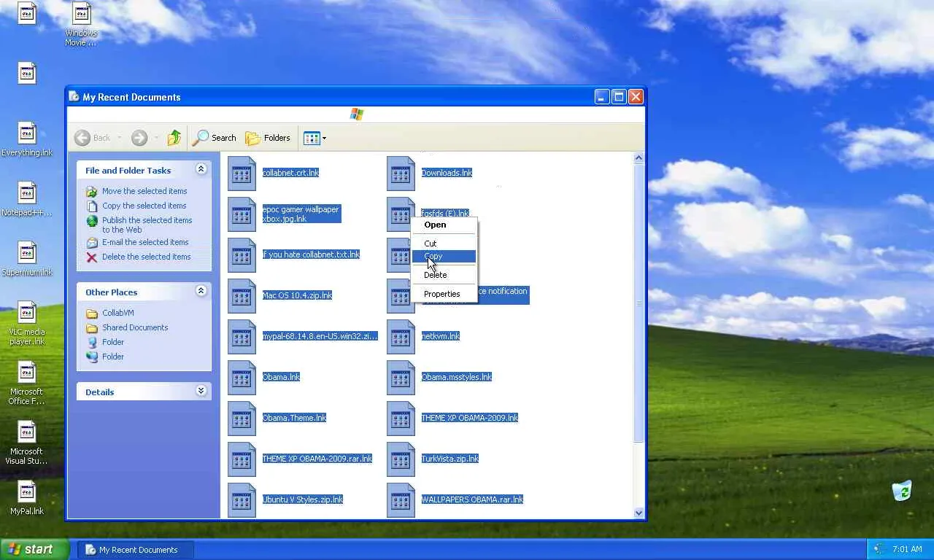Click My Recent Documents taskbar button
This screenshot has height=560, width=934.
(x=136, y=550)
